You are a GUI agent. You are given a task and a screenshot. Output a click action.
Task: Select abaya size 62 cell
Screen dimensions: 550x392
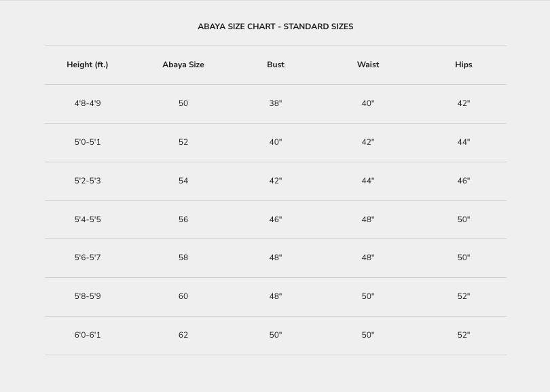pyautogui.click(x=183, y=335)
